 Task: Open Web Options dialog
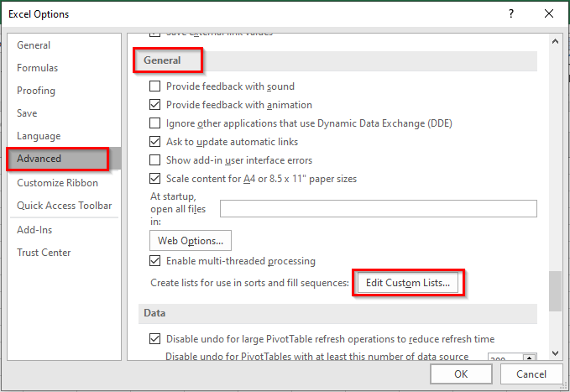click(191, 241)
